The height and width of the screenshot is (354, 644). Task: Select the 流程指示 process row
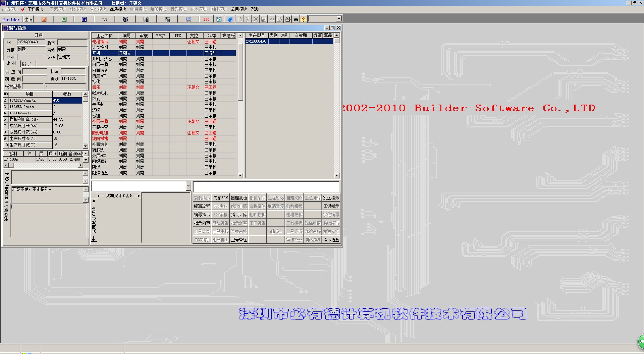pyautogui.click(x=164, y=42)
